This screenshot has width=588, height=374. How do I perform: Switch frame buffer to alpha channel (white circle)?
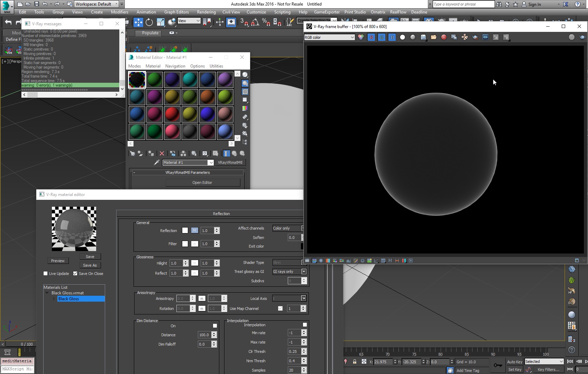click(x=403, y=37)
